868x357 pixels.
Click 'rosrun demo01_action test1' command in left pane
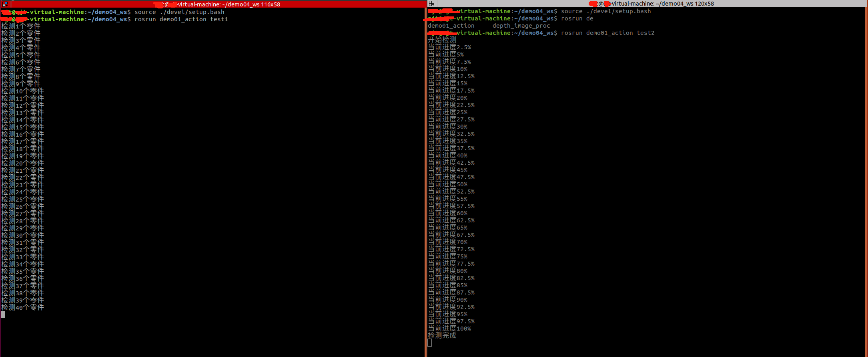pos(181,19)
